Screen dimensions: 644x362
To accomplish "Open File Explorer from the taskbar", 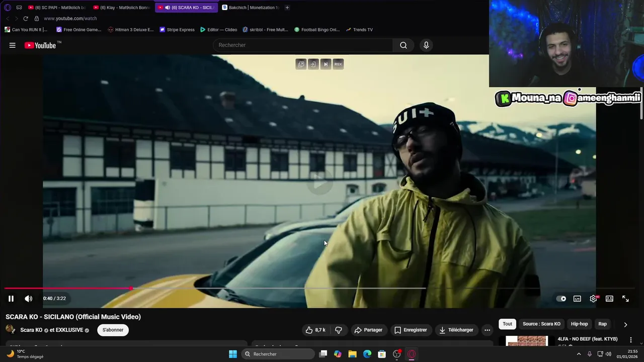I will [x=352, y=354].
